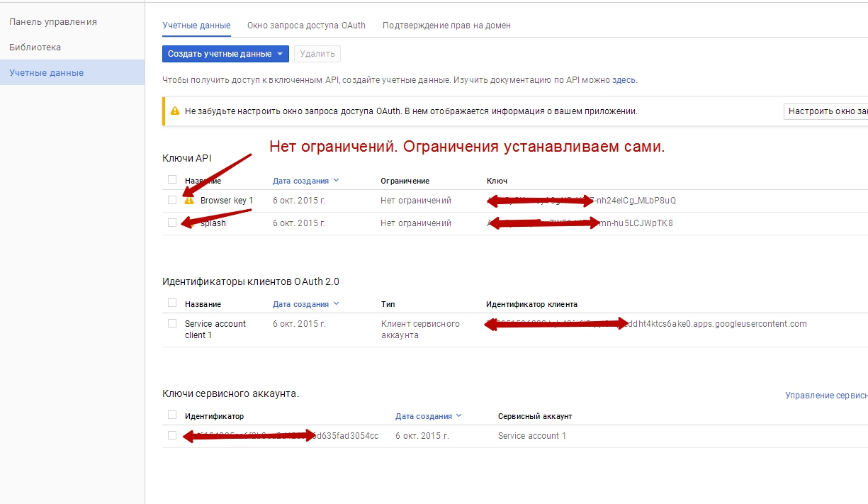The width and height of the screenshot is (868, 504).
Task: Sort API keys by Дата создания
Action: 305,181
